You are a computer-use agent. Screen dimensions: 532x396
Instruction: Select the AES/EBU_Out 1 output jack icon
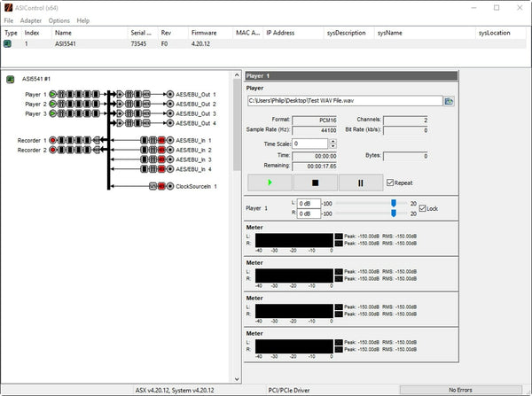point(168,93)
